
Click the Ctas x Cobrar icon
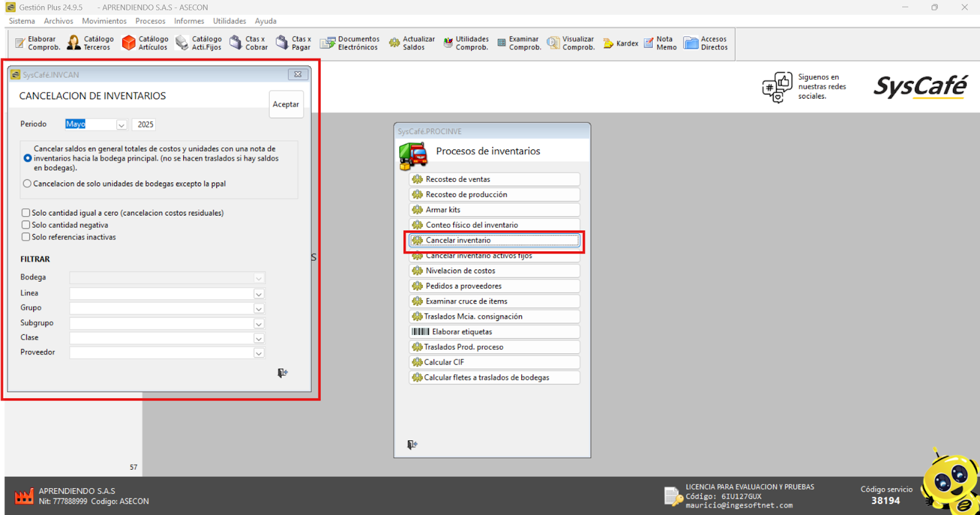(249, 43)
